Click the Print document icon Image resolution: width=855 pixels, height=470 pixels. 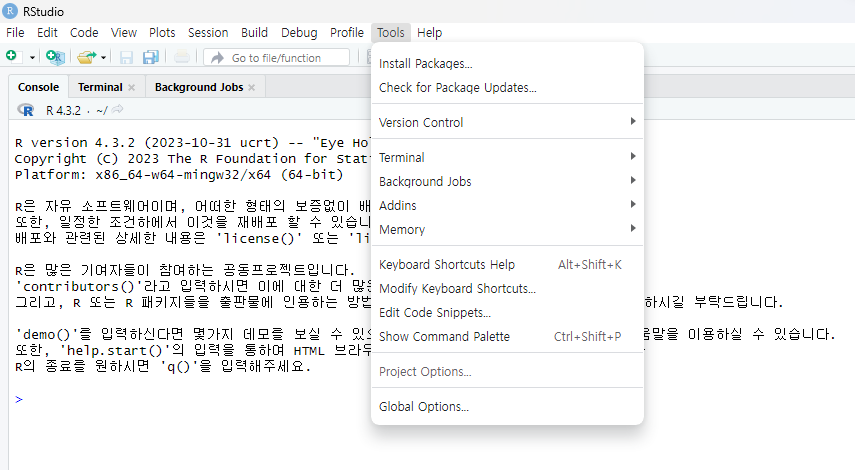click(182, 57)
